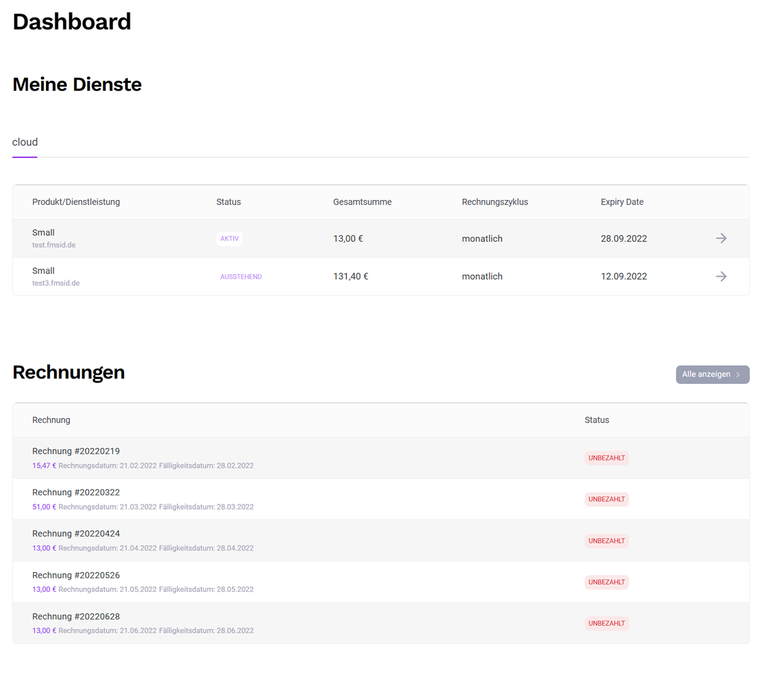
Task: Open invoice Rechnung #20220424
Action: 76,533
